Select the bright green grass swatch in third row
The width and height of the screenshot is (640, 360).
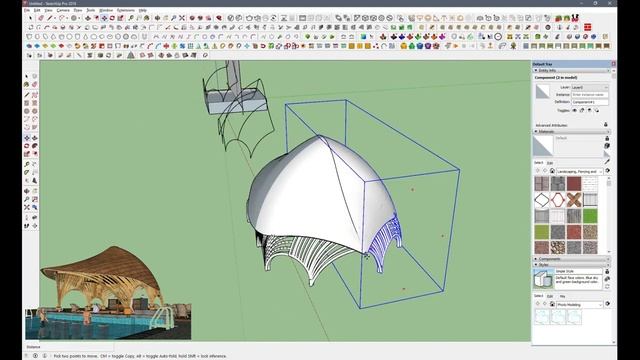click(590, 216)
